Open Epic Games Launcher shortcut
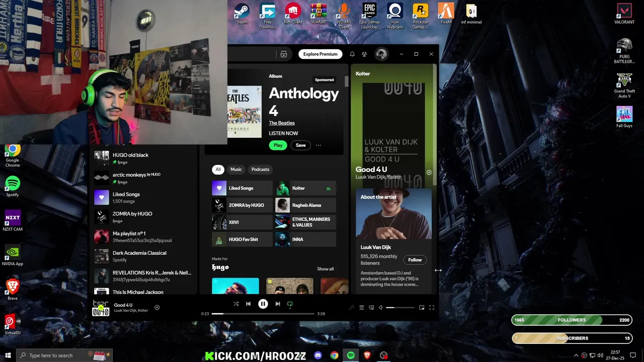644x362 pixels. (x=369, y=16)
